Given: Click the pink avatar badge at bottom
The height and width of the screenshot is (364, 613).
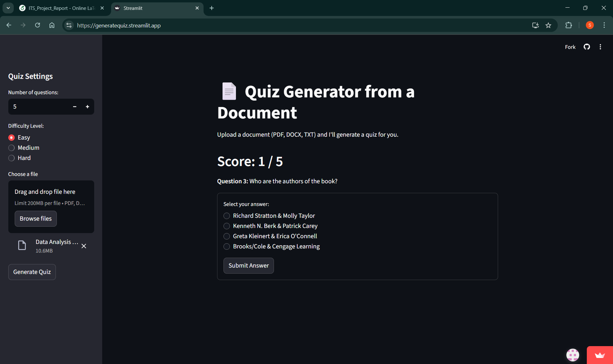Looking at the screenshot, I should [x=572, y=355].
